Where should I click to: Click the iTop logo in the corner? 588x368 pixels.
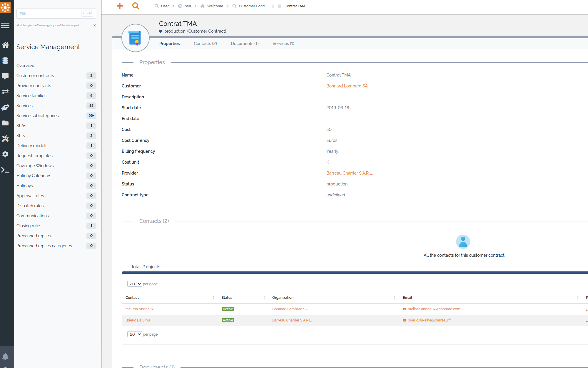(x=6, y=7)
